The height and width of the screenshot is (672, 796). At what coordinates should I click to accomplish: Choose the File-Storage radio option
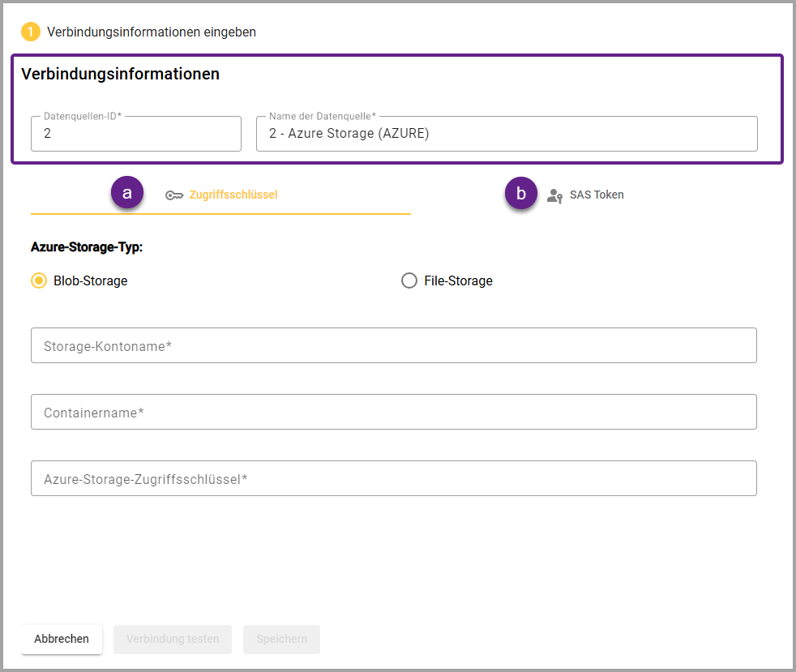[x=409, y=281]
